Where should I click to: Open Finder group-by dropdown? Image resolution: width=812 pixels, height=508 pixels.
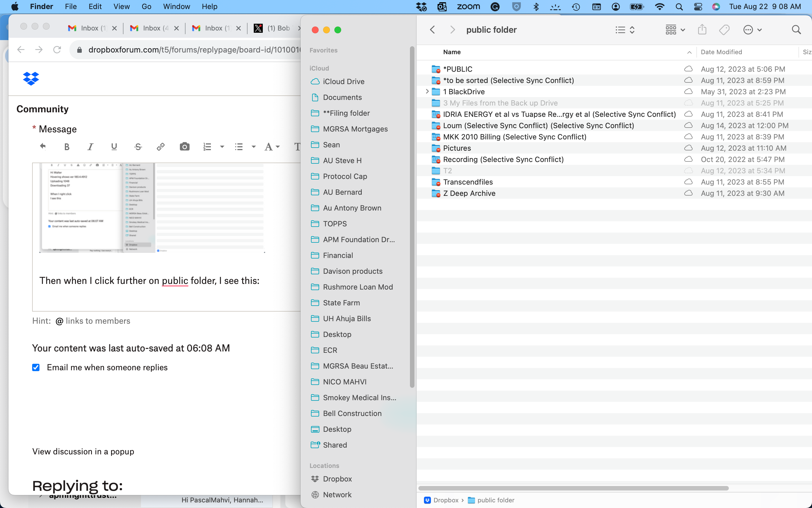click(x=675, y=30)
